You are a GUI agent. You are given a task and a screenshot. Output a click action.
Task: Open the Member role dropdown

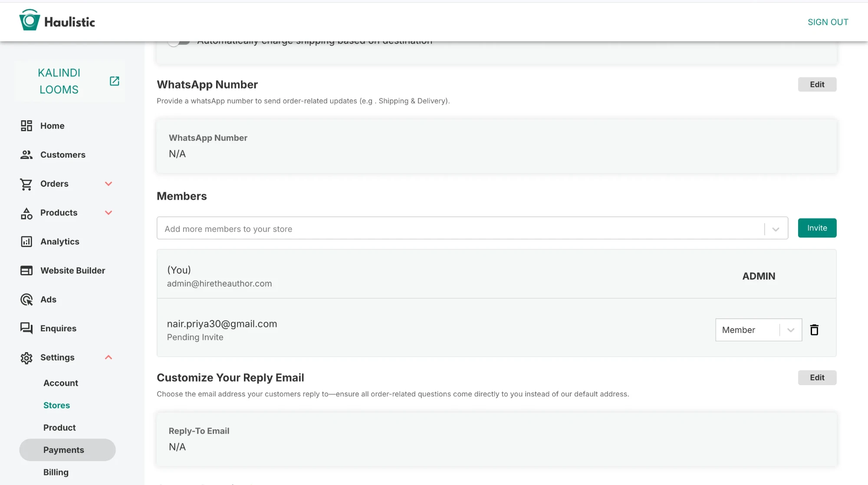pyautogui.click(x=758, y=330)
